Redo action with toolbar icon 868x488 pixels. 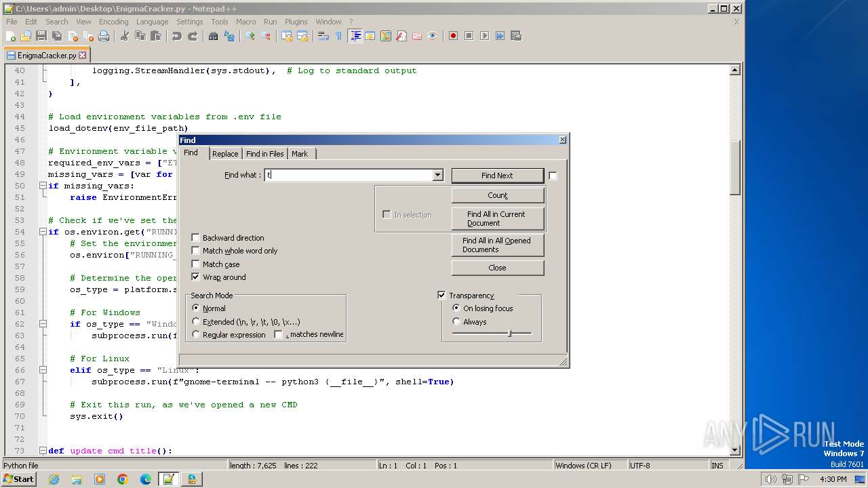(x=193, y=36)
